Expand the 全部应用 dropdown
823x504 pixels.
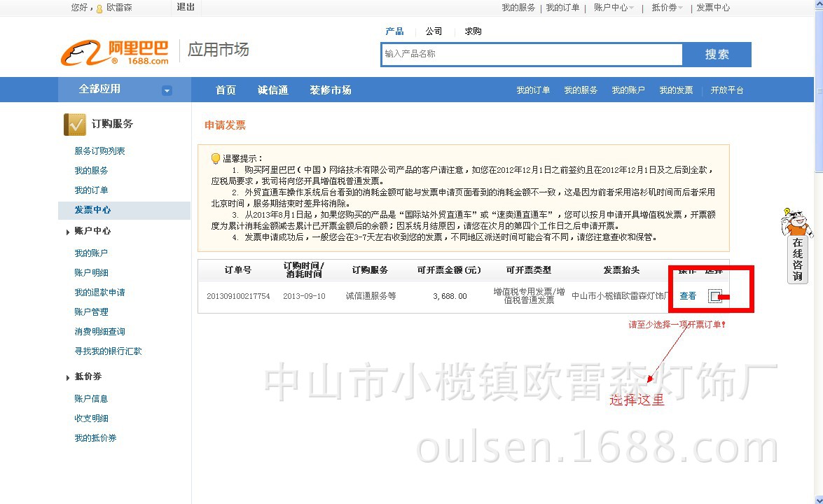(167, 90)
